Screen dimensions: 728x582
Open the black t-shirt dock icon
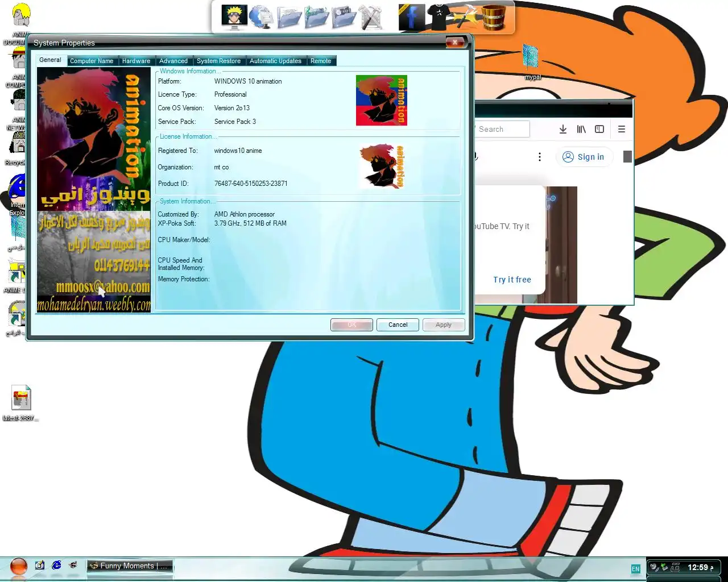point(439,17)
